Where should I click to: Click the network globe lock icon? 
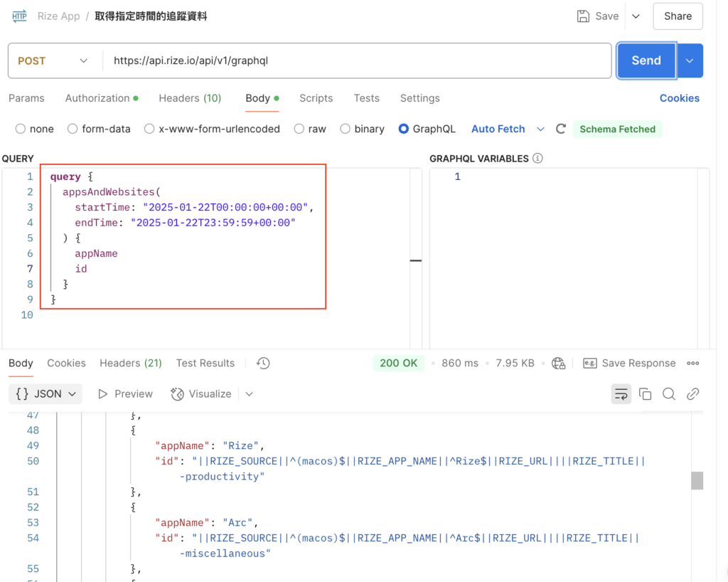click(x=559, y=364)
